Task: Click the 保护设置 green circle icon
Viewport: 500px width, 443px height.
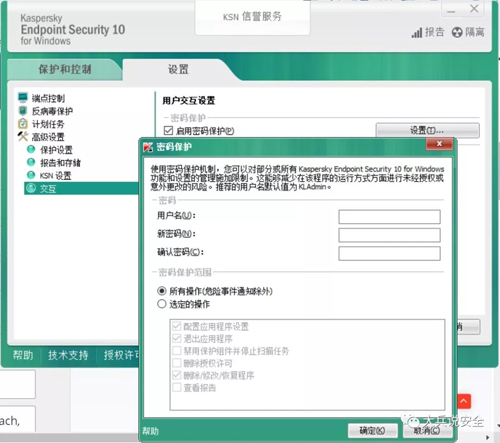Action: [x=31, y=149]
